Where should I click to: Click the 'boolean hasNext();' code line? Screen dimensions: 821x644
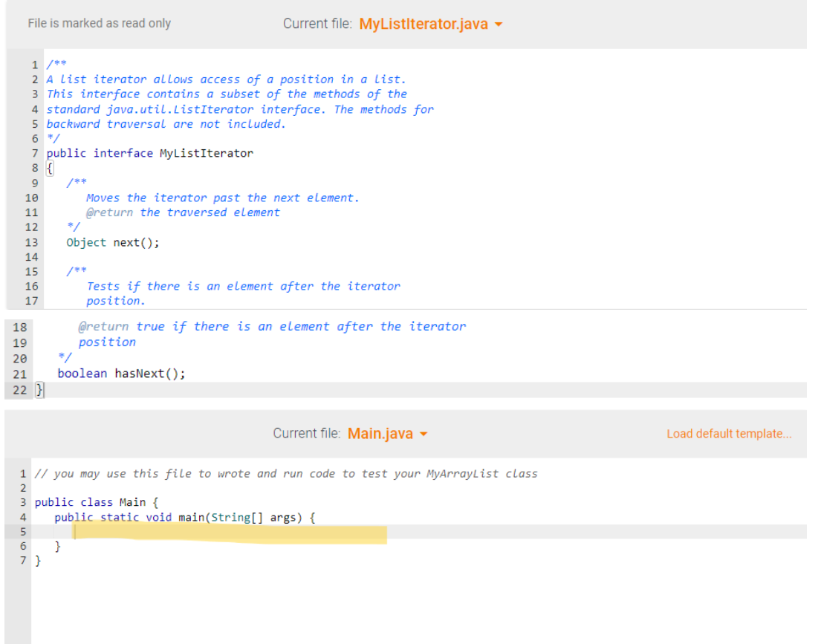pos(121,374)
